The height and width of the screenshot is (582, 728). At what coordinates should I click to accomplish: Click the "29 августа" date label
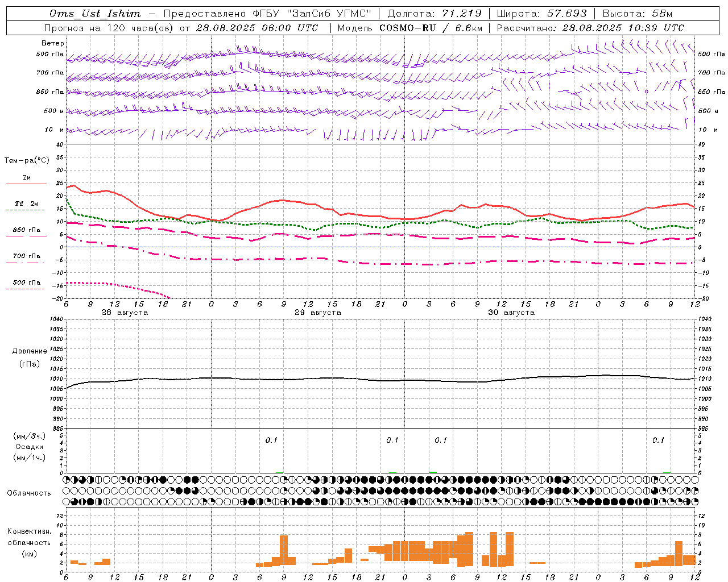[318, 313]
